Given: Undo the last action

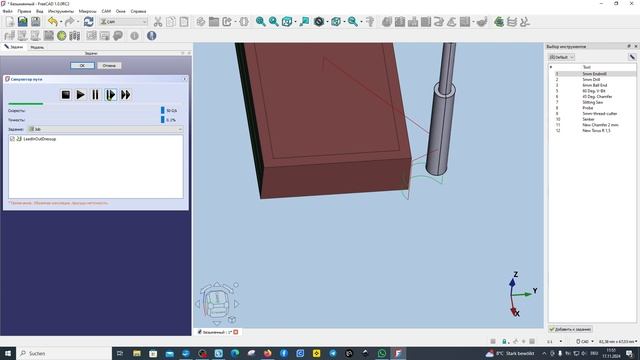Looking at the screenshot, I should [x=52, y=22].
